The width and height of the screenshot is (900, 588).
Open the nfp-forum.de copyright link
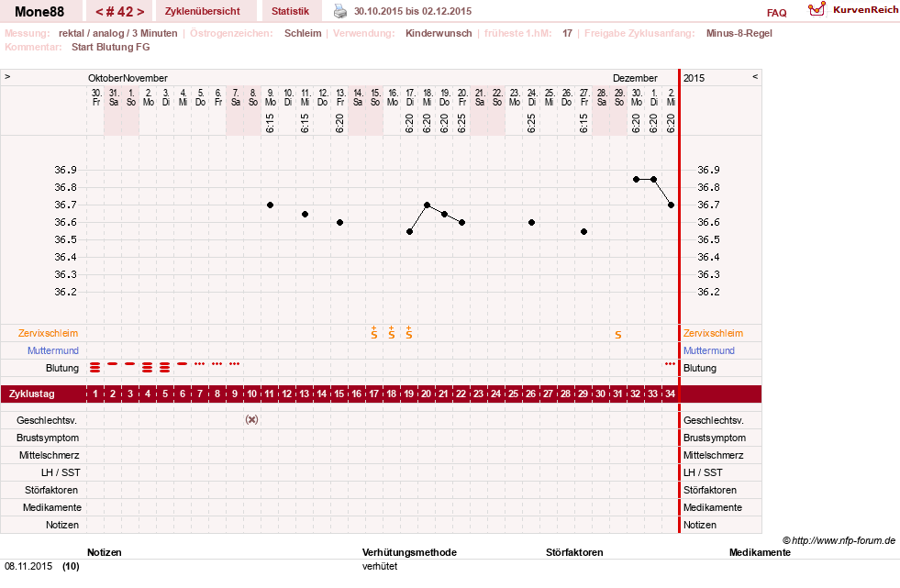839,540
